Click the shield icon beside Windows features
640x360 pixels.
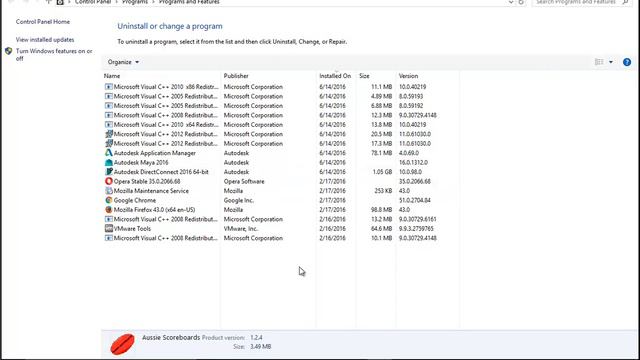(9, 51)
